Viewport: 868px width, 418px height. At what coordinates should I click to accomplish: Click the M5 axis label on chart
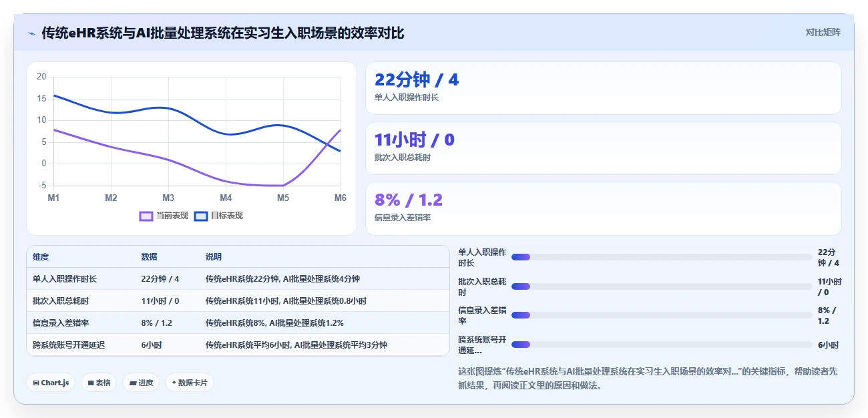[283, 198]
